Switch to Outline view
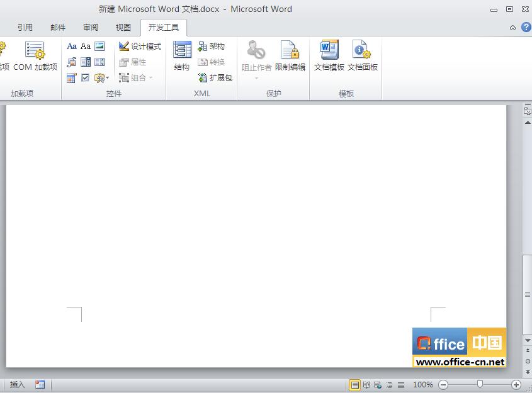The image size is (532, 393). [389, 385]
